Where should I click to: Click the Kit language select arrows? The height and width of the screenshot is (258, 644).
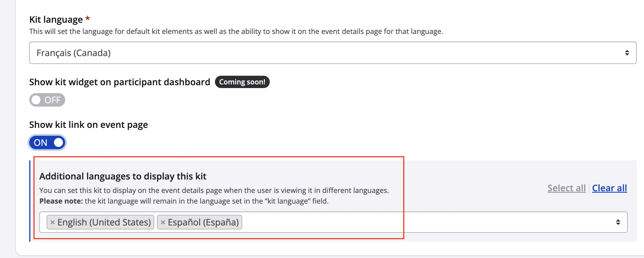(x=627, y=53)
